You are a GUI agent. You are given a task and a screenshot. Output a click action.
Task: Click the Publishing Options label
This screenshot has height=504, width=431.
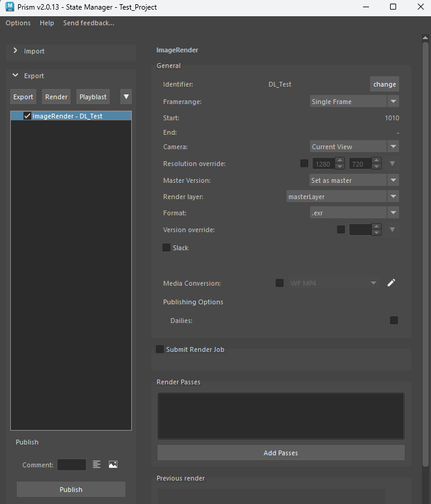coord(193,302)
